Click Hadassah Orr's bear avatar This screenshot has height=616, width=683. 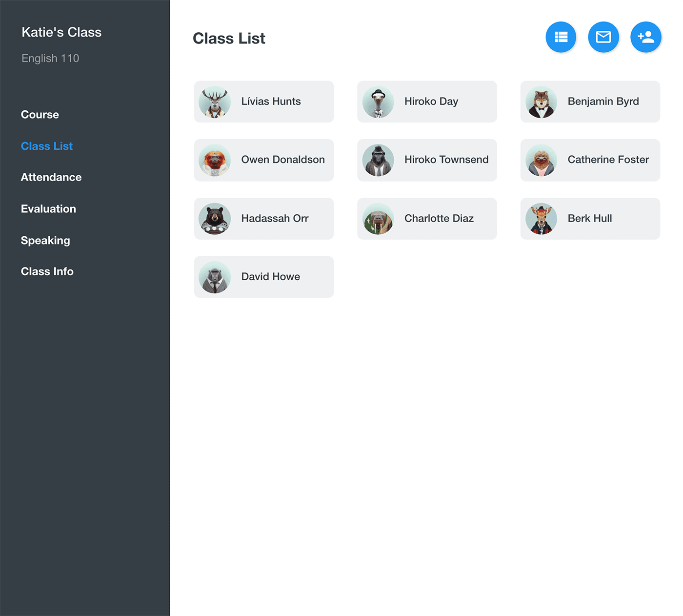[x=215, y=219]
